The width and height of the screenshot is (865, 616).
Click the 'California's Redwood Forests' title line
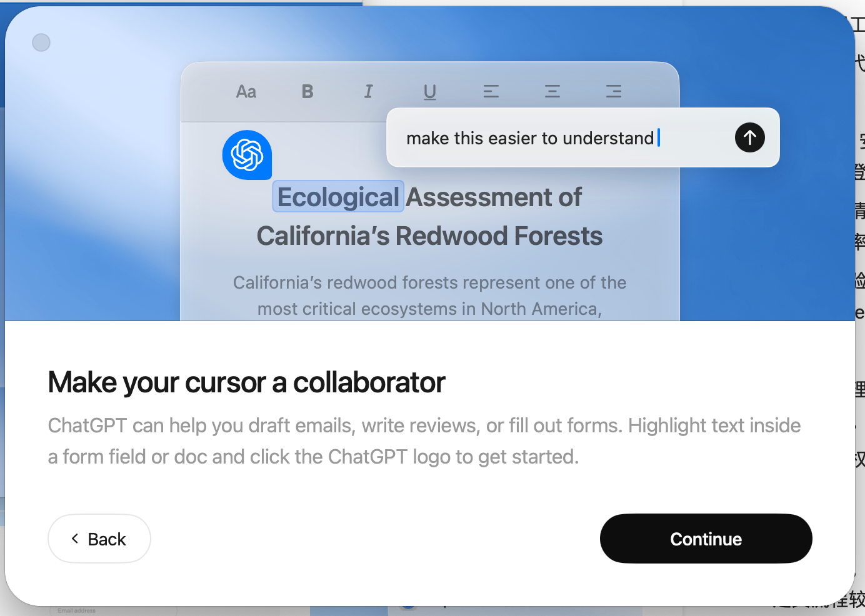pos(429,236)
